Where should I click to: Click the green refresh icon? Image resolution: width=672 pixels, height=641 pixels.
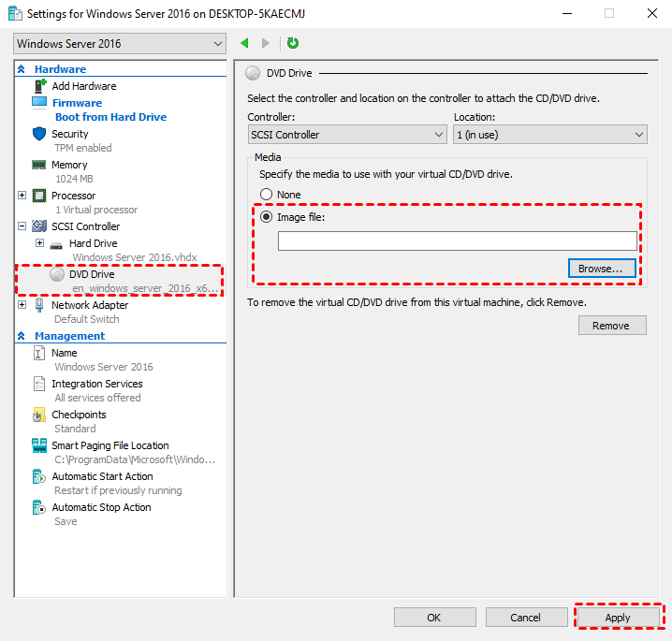[x=293, y=43]
